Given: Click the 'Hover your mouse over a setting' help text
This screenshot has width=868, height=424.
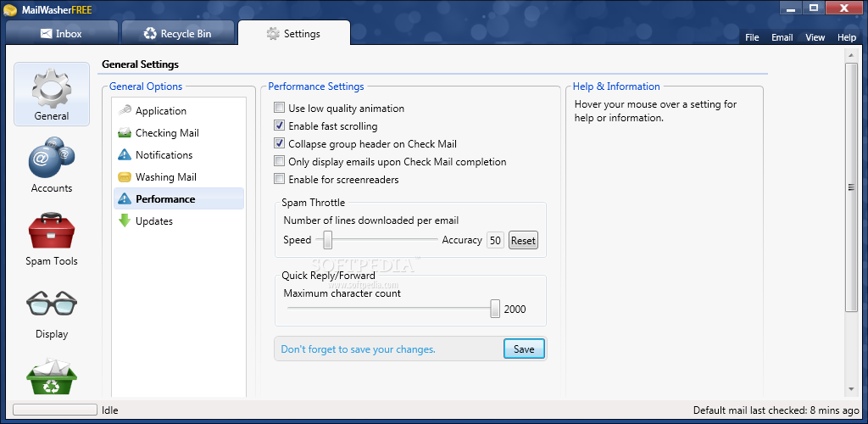Looking at the screenshot, I should coord(655,111).
